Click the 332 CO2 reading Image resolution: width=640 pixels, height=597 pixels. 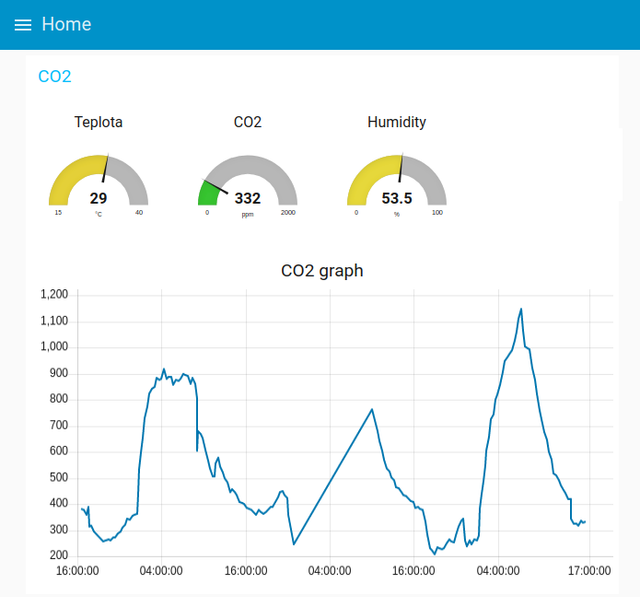pos(247,198)
